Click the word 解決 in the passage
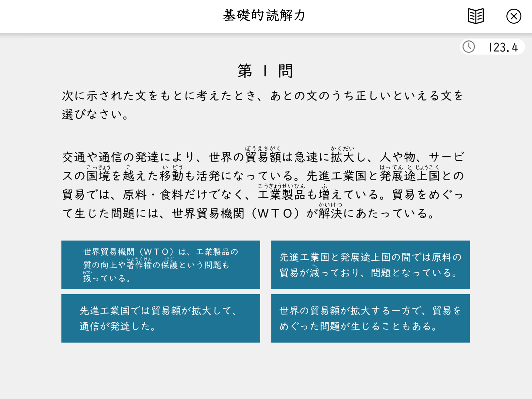The width and height of the screenshot is (532, 399). [x=330, y=214]
